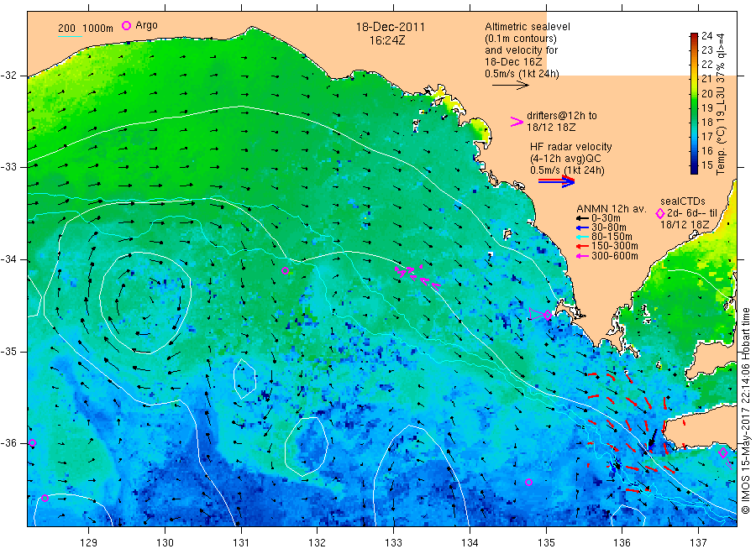The height and width of the screenshot is (554, 756).
Task: Click the '30-80m' depth label
Action: click(609, 227)
